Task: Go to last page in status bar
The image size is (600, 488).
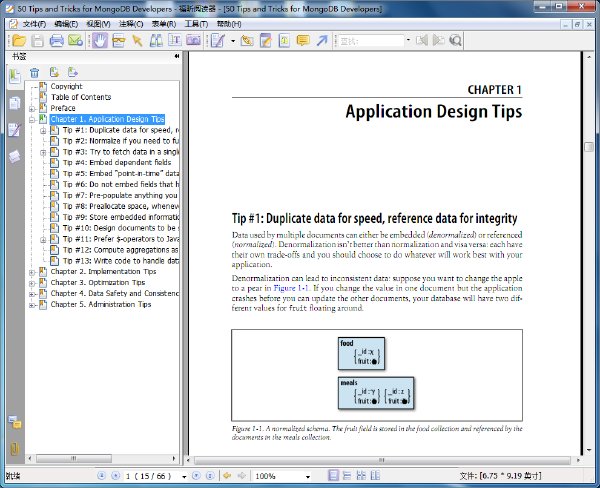Action: (210, 476)
